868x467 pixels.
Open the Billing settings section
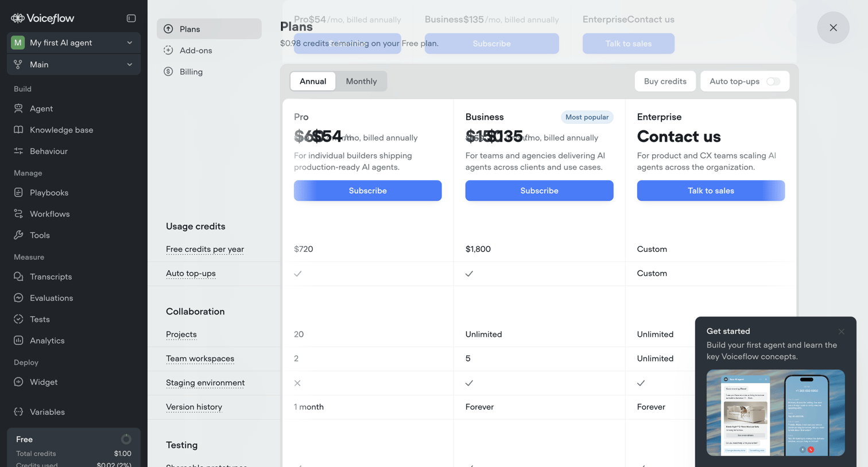[x=209, y=72]
